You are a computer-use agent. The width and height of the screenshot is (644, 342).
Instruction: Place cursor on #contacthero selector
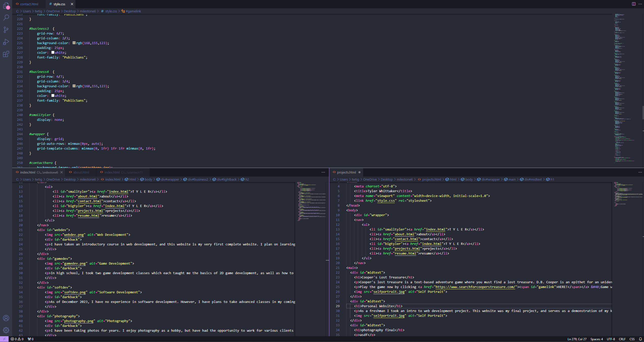pos(41,163)
